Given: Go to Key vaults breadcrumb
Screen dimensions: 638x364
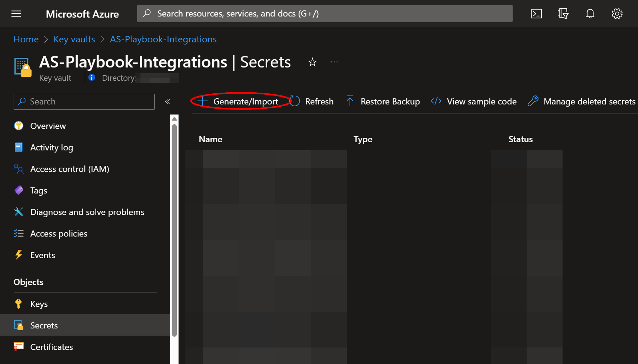Looking at the screenshot, I should (x=74, y=39).
